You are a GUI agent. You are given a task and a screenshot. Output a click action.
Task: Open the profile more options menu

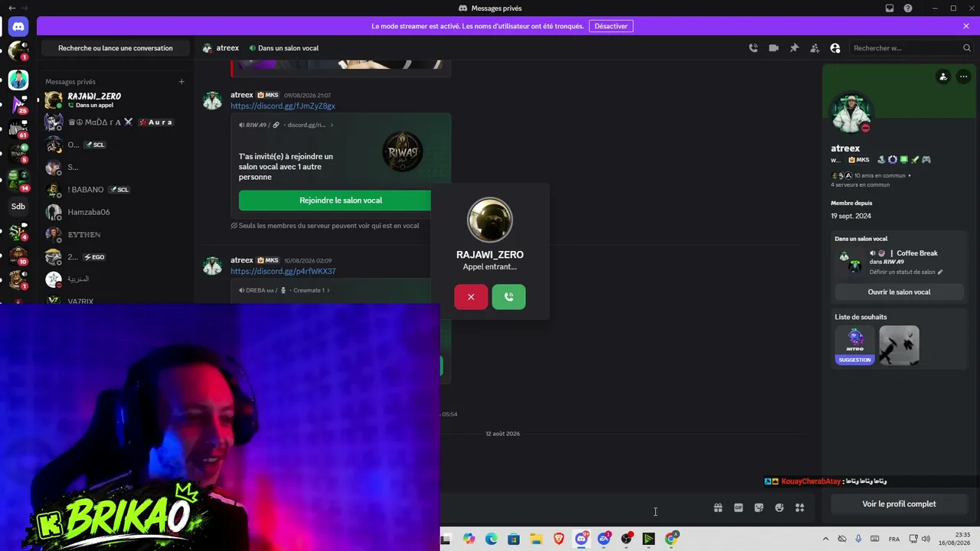coord(963,77)
